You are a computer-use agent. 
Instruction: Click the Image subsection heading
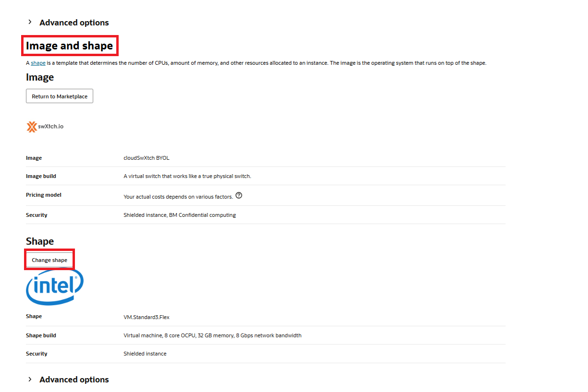(x=40, y=77)
